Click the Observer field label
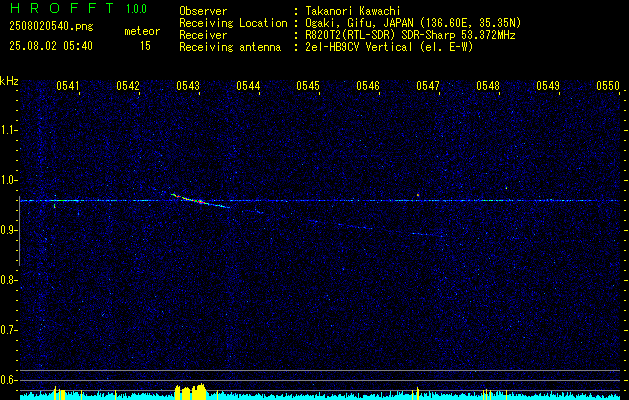This screenshot has height=400, width=629. (x=203, y=11)
